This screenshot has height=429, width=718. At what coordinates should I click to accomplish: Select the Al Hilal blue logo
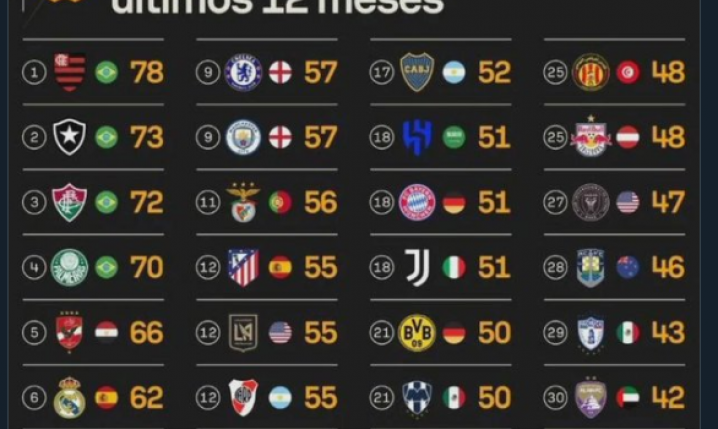(417, 137)
